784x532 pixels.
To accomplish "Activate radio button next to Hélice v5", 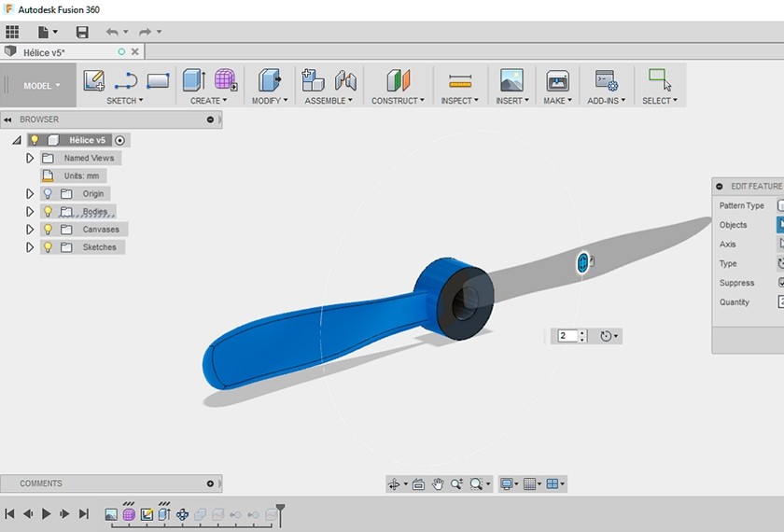I will [x=120, y=140].
